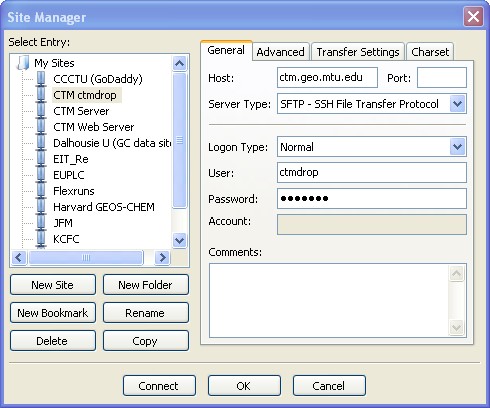
Task: Click the Connect button
Action: tap(159, 386)
